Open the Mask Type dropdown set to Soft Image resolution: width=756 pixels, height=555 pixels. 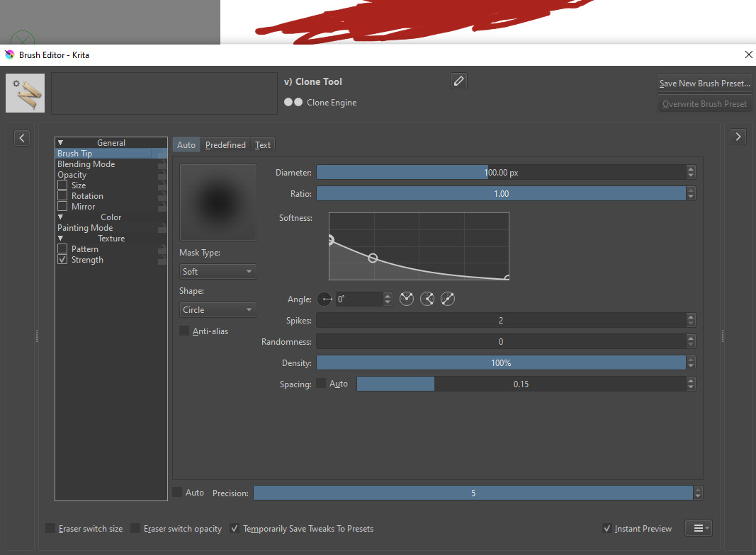218,272
